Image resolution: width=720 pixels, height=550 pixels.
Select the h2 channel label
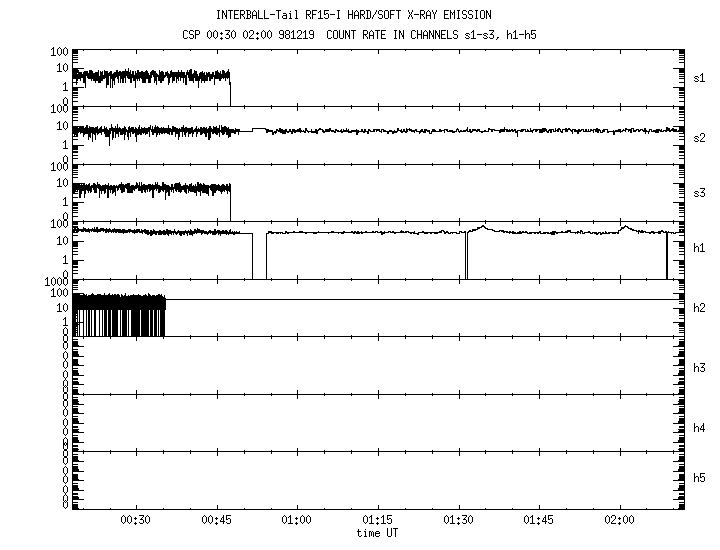click(700, 308)
